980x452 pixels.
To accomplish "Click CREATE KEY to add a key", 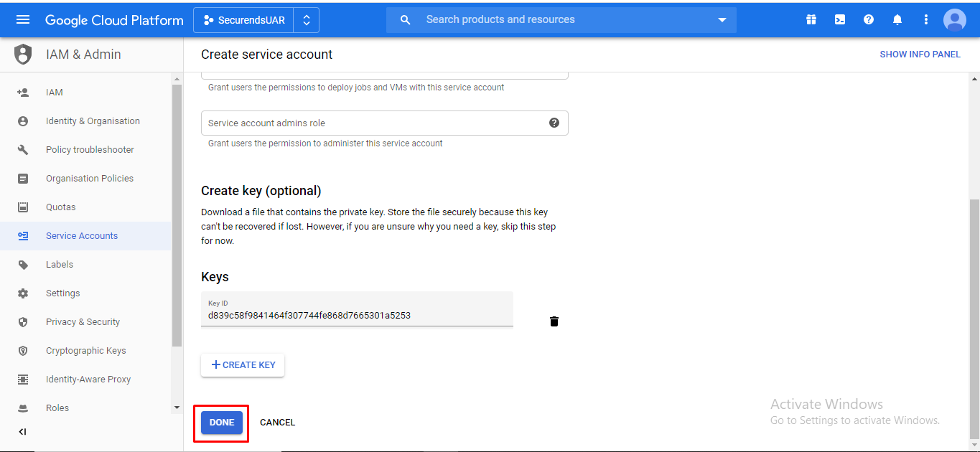I will tap(242, 364).
